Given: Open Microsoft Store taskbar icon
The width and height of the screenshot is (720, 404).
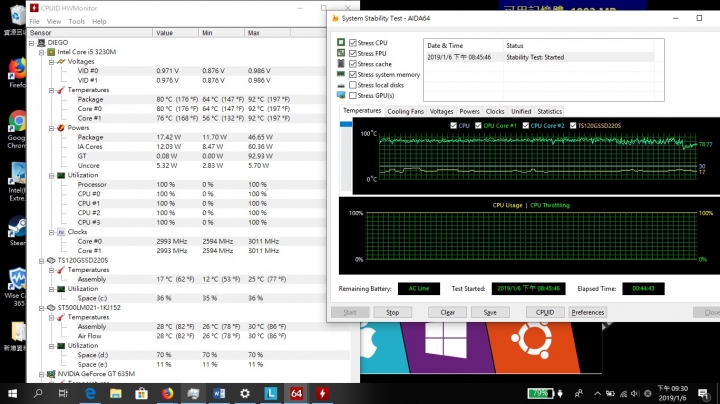Looking at the screenshot, I should (141, 393).
